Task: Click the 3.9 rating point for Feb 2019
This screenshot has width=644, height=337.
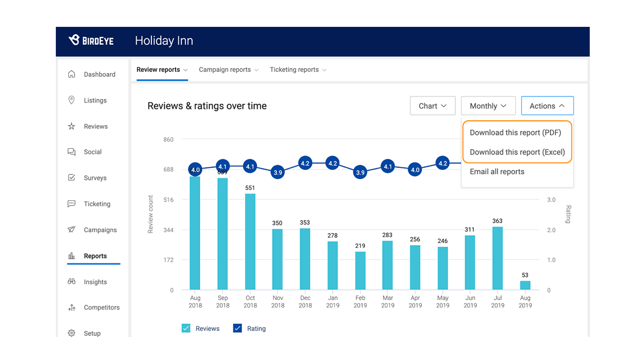Action: pos(360,173)
